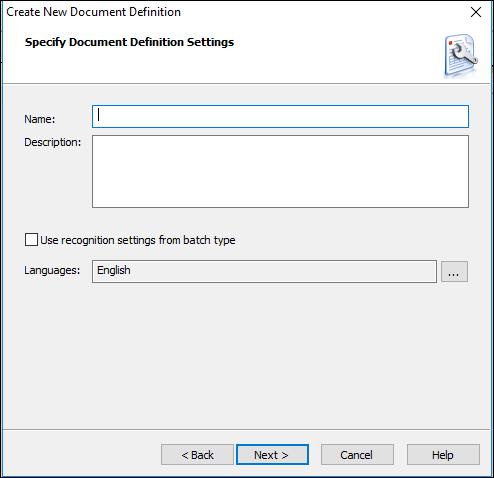Cancel the document definition wizard
494x478 pixels.
(357, 455)
